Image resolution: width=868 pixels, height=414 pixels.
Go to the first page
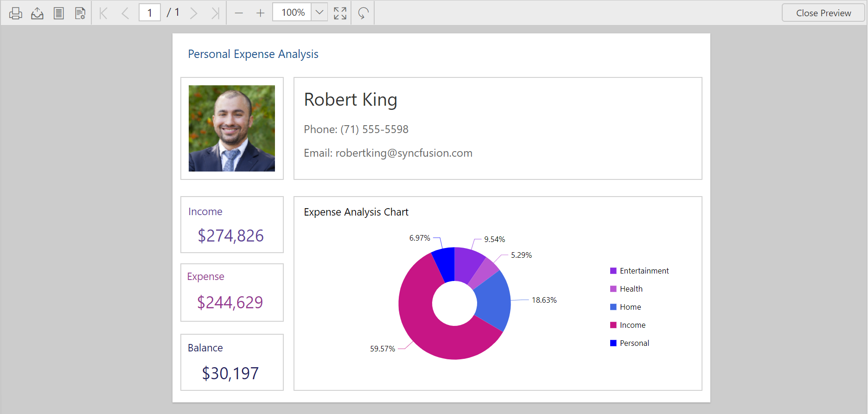coord(104,13)
